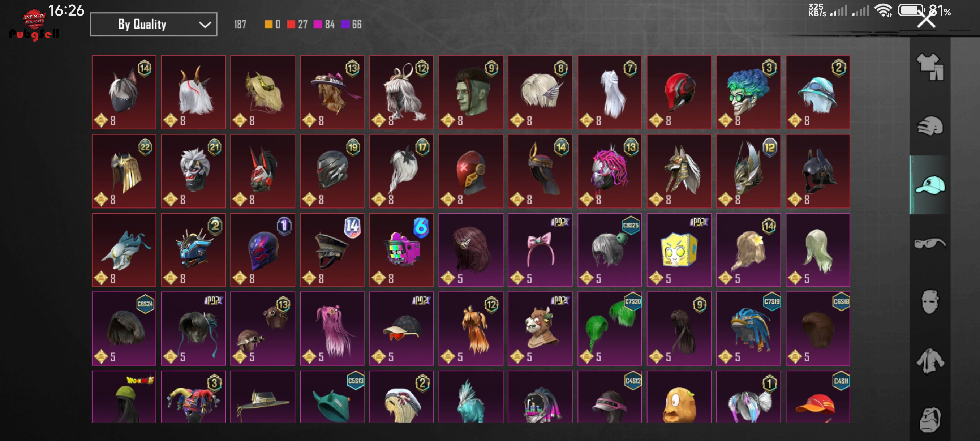Select the green zombie head item
Image resolution: width=980 pixels, height=441 pixels.
(x=470, y=92)
